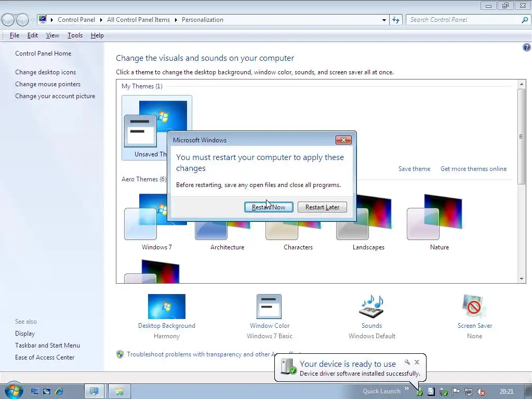Expand the Quick Launch chevron
The image size is (532, 399).
click(x=406, y=389)
